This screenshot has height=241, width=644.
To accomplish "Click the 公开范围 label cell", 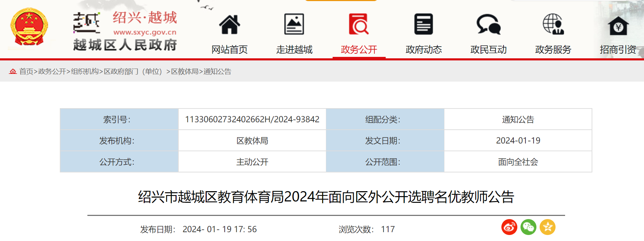I will 385,162.
